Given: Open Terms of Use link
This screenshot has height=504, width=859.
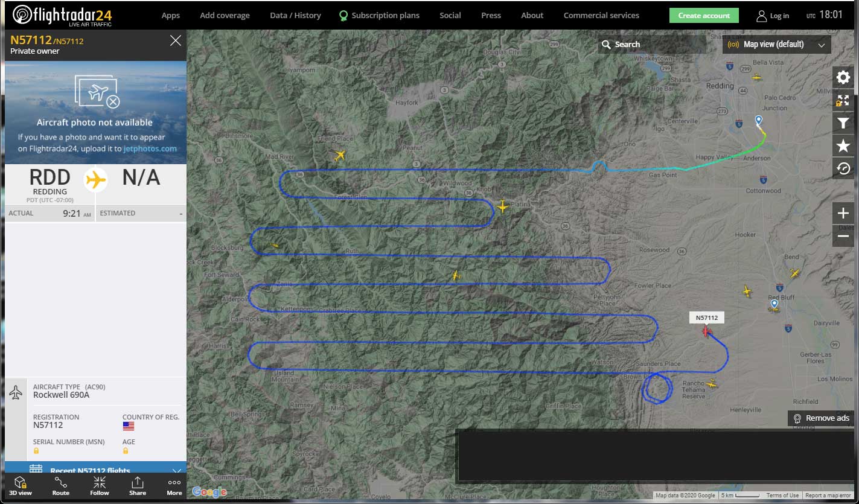Looking at the screenshot, I should tap(782, 496).
